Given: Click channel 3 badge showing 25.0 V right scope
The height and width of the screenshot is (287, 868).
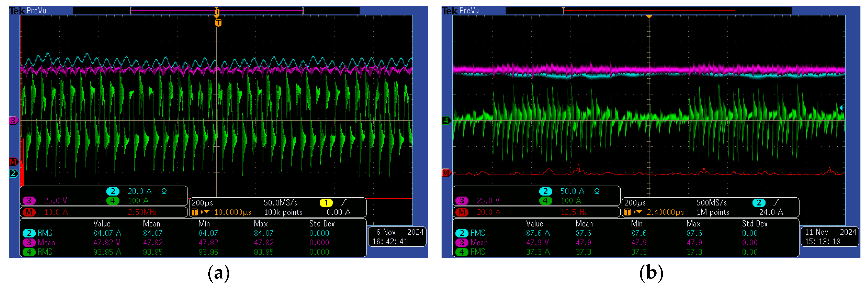Looking at the screenshot, I should click(462, 201).
